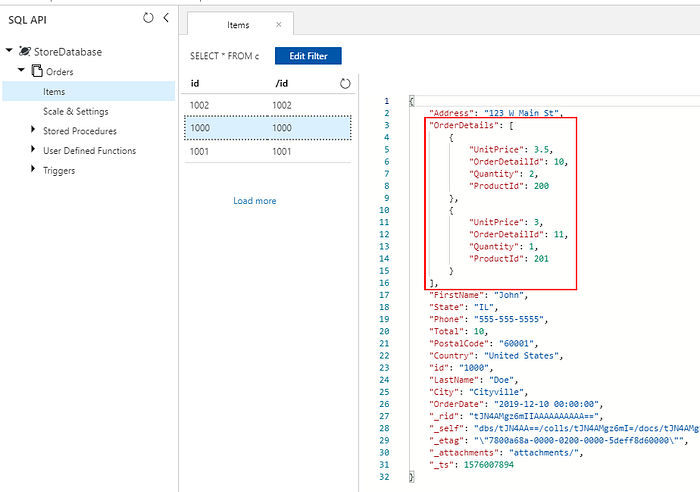
Task: Click the State IL line
Action: tap(463, 307)
